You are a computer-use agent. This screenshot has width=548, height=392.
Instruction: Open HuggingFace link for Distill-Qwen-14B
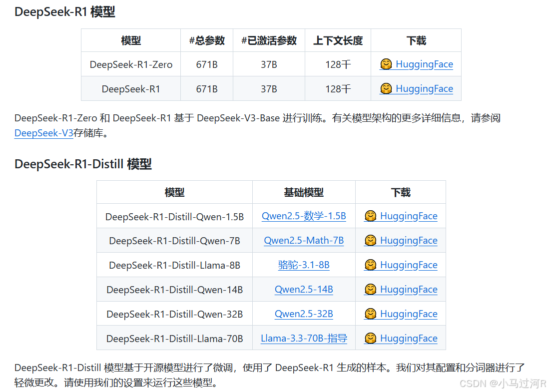(x=401, y=290)
